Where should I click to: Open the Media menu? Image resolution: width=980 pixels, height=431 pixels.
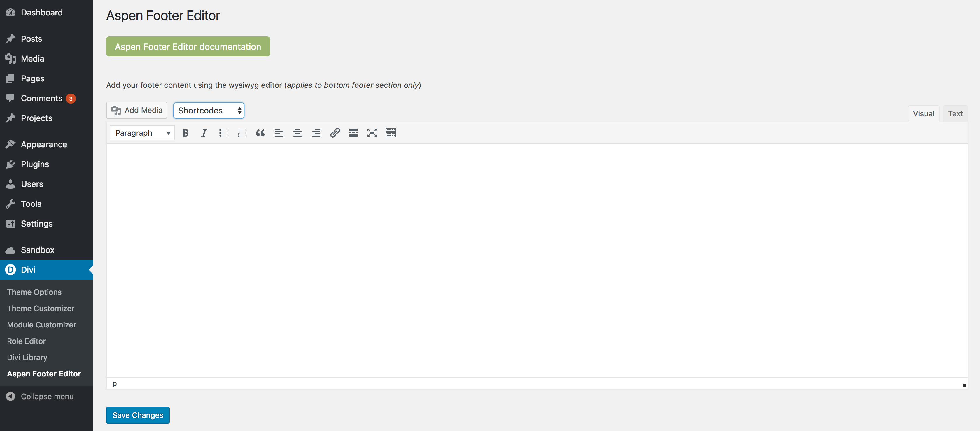46,59
